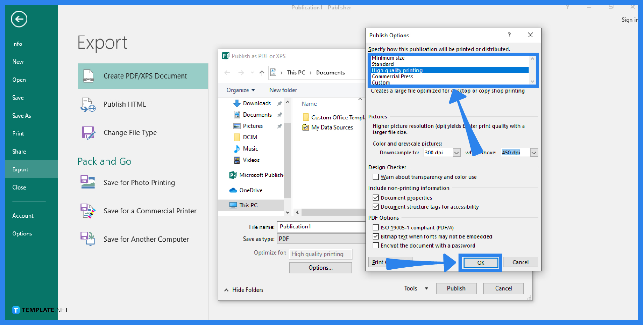Click the back arrow in the sidebar
The width and height of the screenshot is (644, 325).
pos(18,19)
